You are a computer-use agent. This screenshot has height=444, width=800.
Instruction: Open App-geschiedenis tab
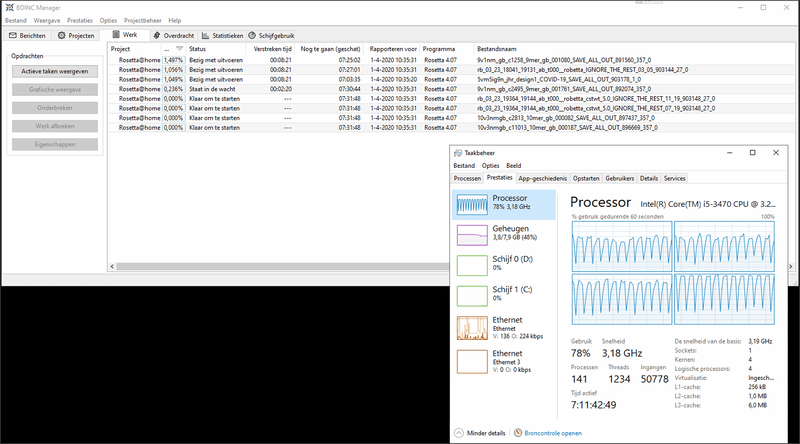click(542, 178)
